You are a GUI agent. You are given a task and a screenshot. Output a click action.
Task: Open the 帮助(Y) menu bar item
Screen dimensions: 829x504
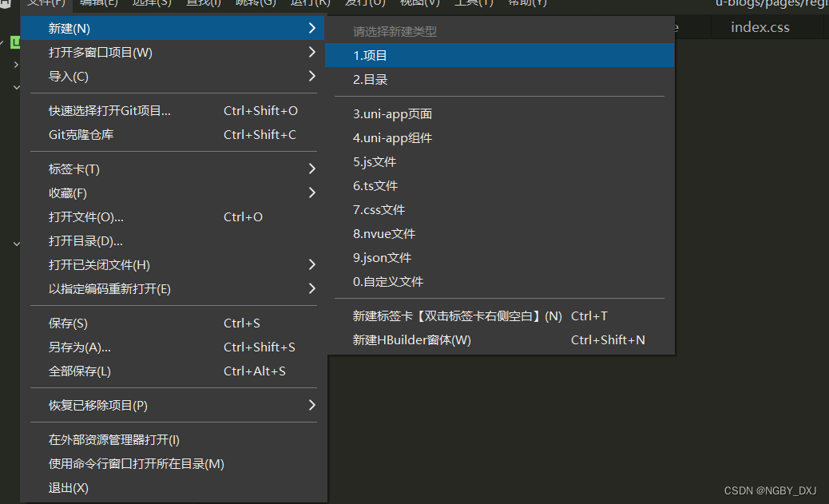pos(528,3)
